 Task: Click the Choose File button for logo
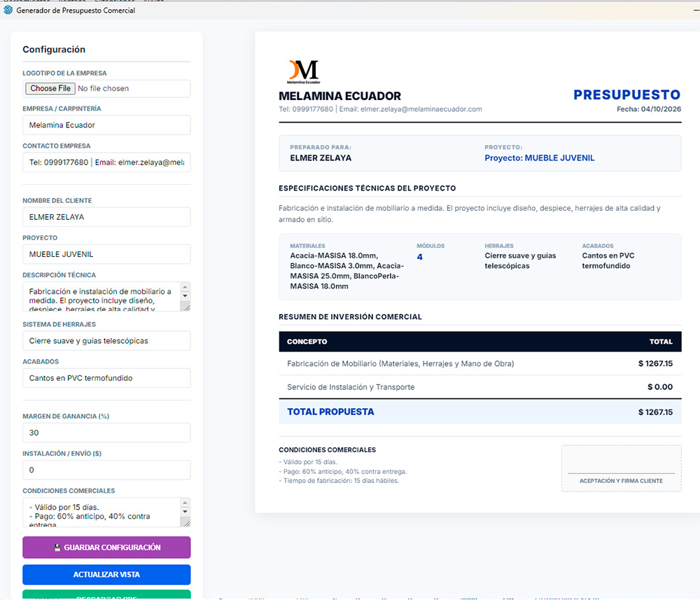point(50,88)
